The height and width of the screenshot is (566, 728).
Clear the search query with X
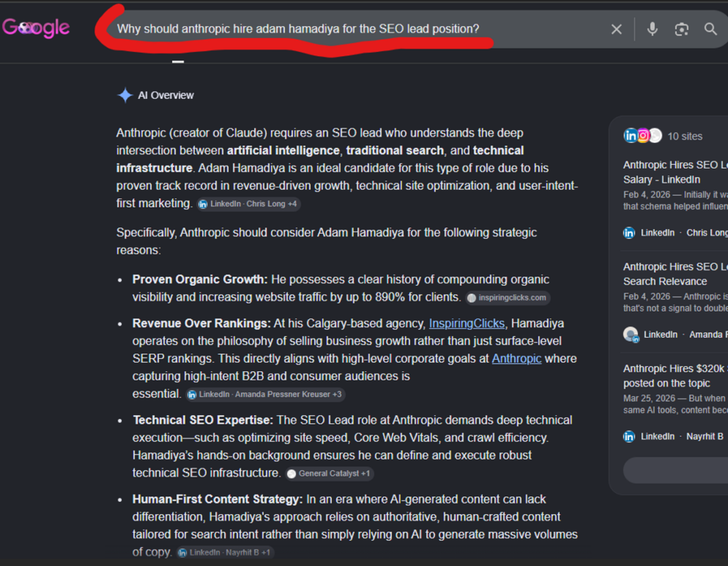[616, 29]
